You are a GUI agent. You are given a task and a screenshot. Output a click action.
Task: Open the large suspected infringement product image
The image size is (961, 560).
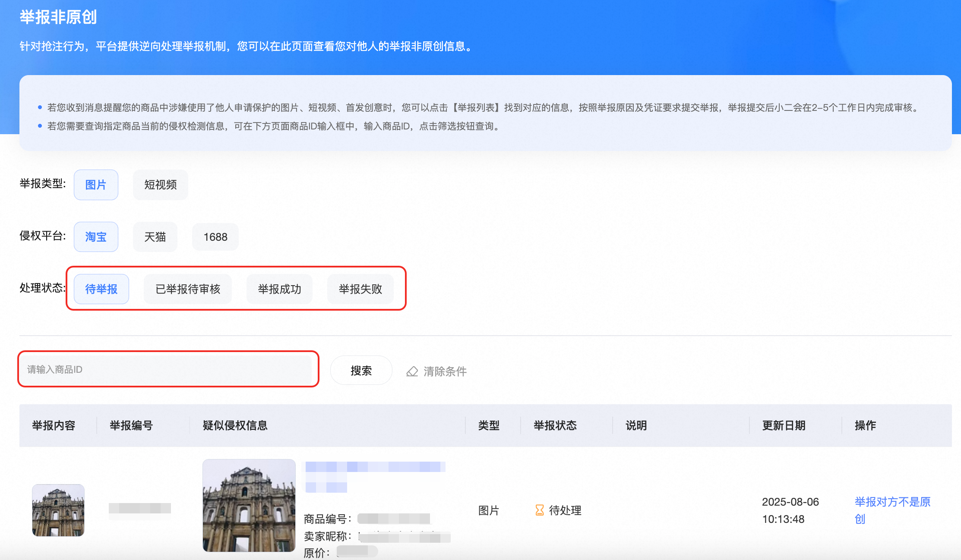(x=249, y=506)
